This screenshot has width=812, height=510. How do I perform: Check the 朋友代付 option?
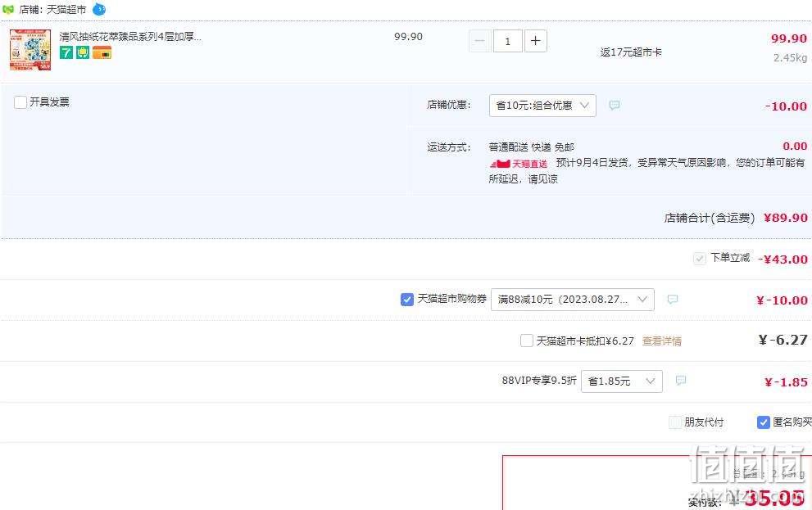(x=675, y=422)
